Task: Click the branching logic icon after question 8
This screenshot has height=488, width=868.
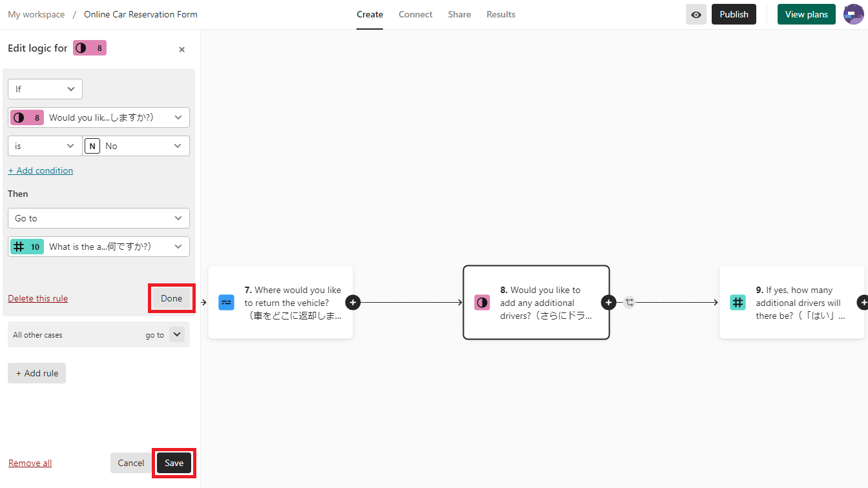Action: (630, 302)
